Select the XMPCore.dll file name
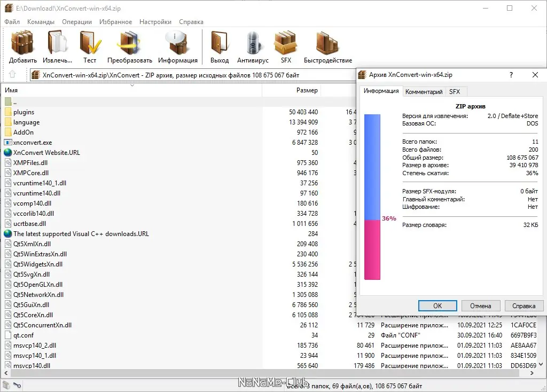Viewport: 547px width, 392px height. point(31,173)
